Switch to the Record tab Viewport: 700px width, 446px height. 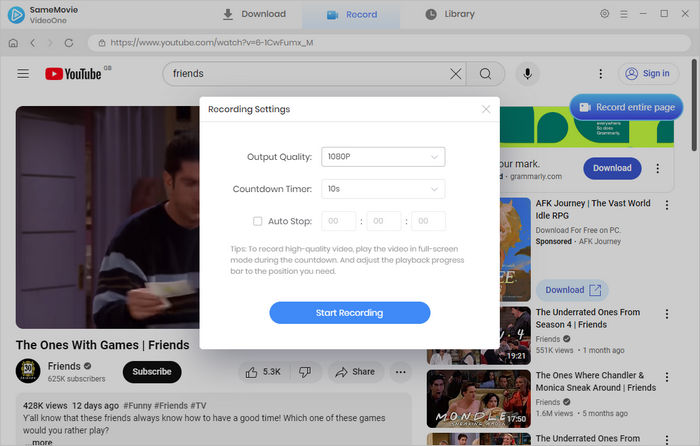point(351,15)
